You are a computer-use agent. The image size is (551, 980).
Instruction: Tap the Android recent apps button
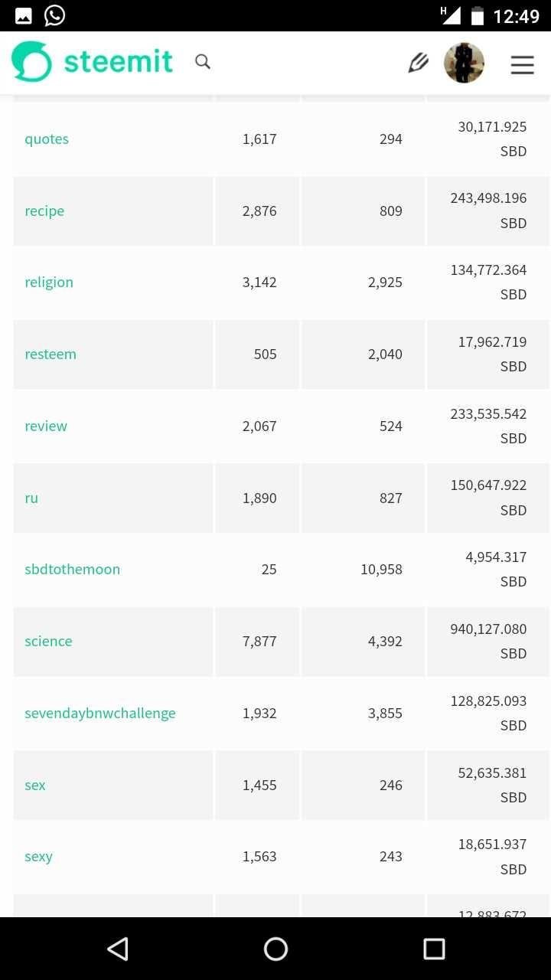(x=434, y=949)
